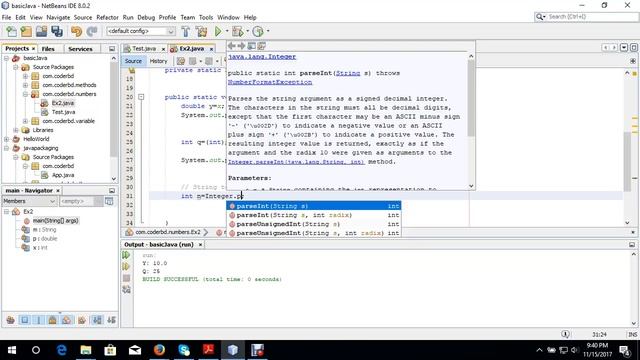Open output settings icon below Stop
Image resolution: width=640 pixels, height=360 pixels.
pyautogui.click(x=126, y=289)
